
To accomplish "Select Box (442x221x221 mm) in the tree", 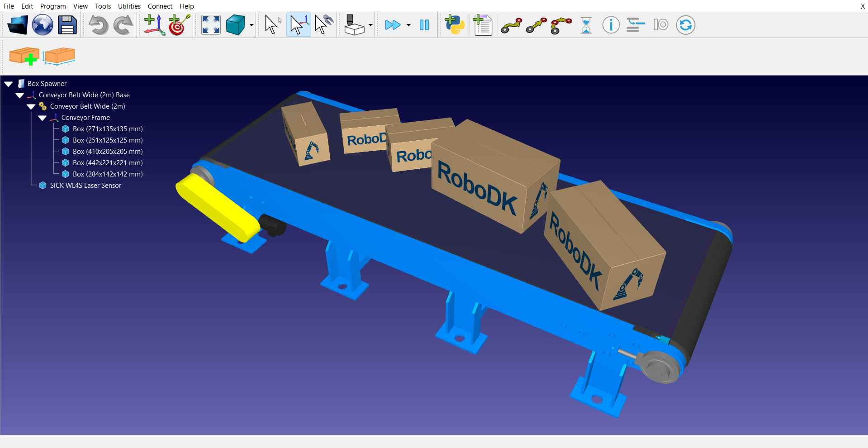I will coord(108,163).
